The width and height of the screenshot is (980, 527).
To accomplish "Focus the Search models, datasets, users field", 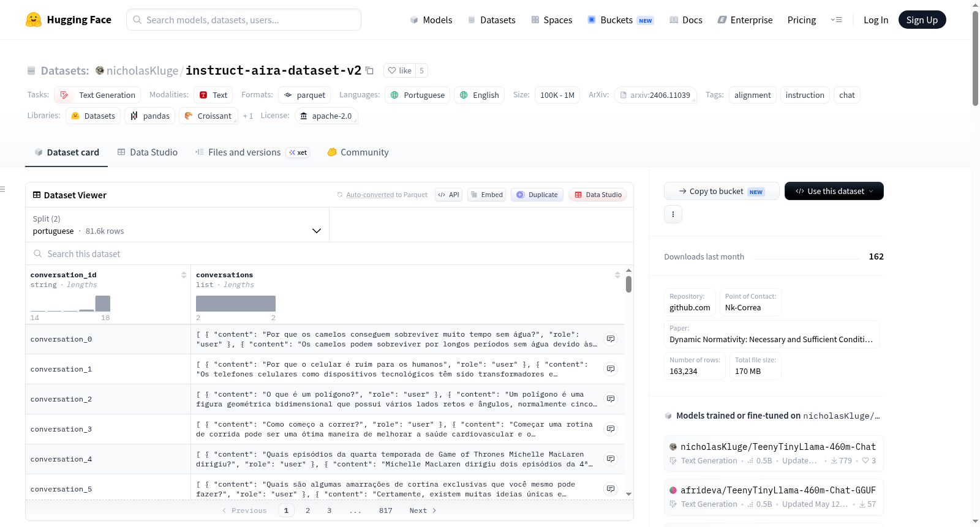I will tap(244, 20).
